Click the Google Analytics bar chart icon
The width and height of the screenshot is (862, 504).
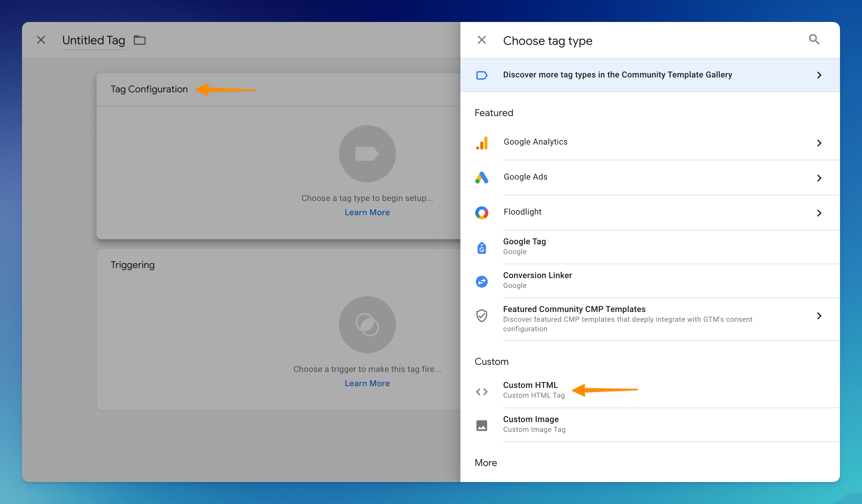coord(481,143)
